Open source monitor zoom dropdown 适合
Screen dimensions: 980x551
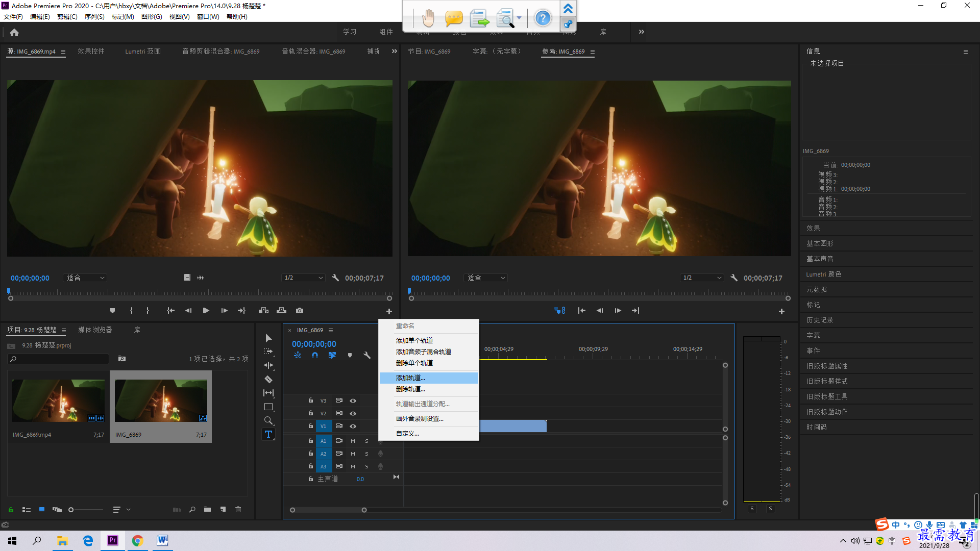click(x=86, y=278)
